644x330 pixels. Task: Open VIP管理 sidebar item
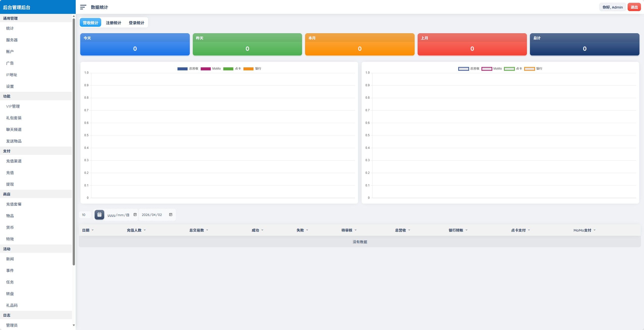pyautogui.click(x=13, y=106)
